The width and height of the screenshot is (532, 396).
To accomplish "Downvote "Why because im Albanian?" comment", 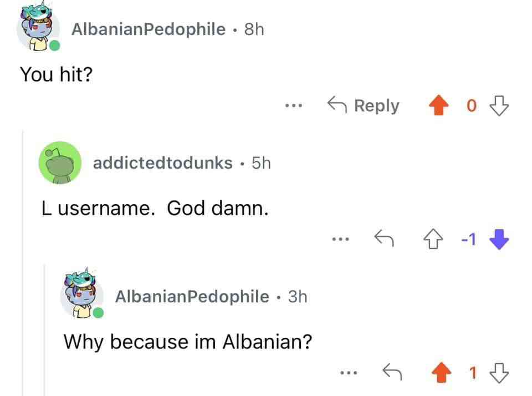I will pos(499,373).
